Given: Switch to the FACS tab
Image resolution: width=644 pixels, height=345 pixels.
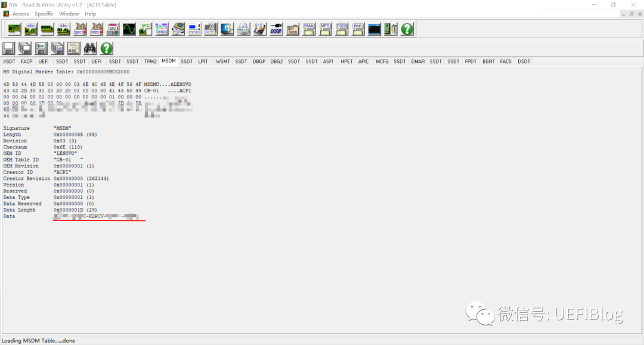Looking at the screenshot, I should coord(506,61).
